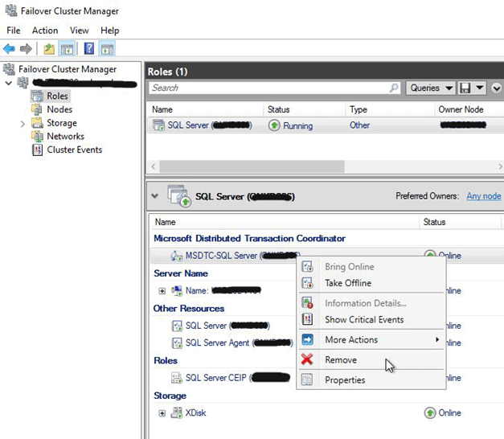Image resolution: width=504 pixels, height=439 pixels.
Task: Click the red X Remove icon
Action: click(307, 359)
